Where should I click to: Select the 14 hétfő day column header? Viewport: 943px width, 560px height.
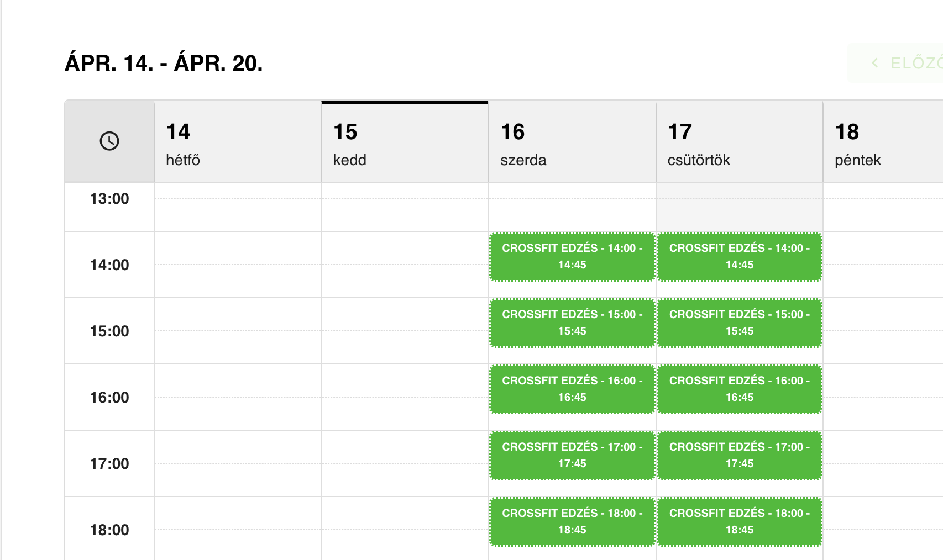click(x=238, y=142)
